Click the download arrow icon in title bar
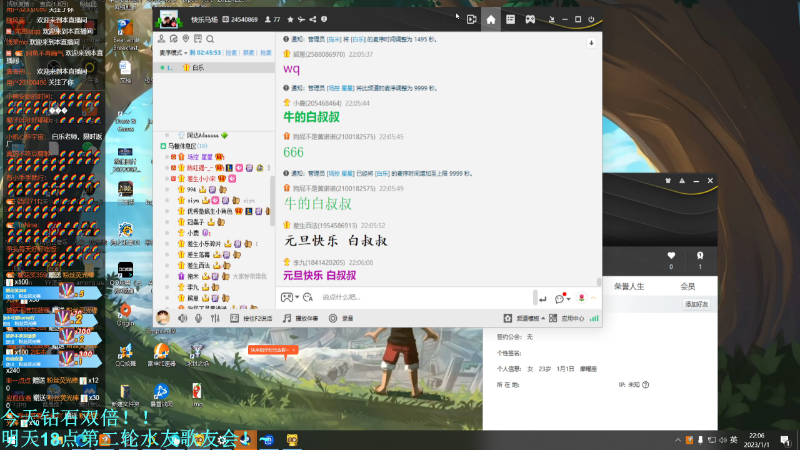 (x=552, y=19)
